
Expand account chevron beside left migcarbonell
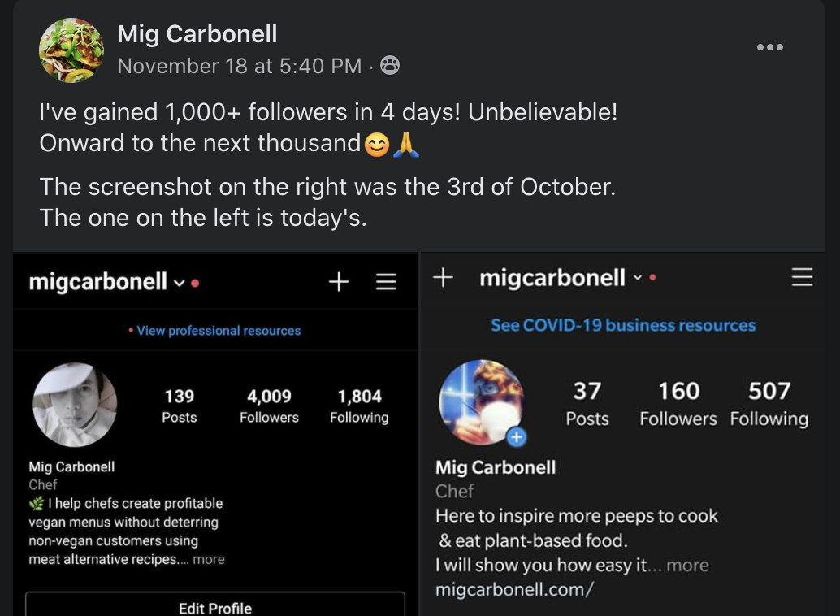(x=180, y=283)
